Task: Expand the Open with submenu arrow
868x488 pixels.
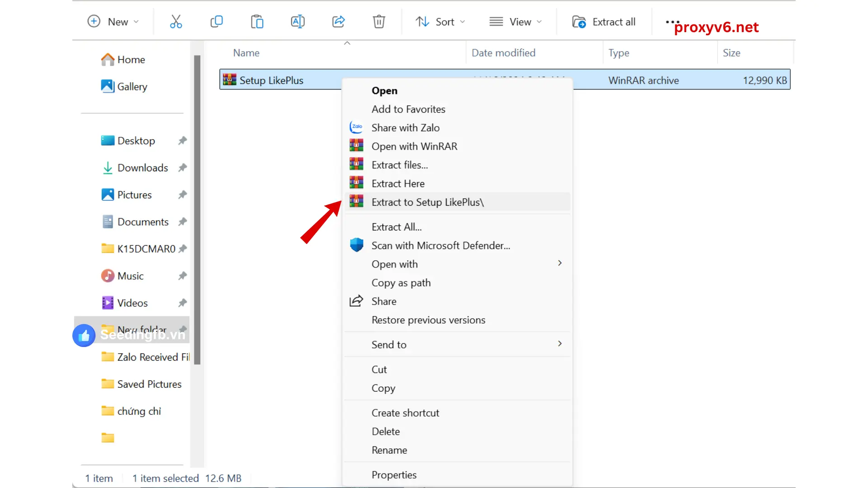Action: click(559, 263)
